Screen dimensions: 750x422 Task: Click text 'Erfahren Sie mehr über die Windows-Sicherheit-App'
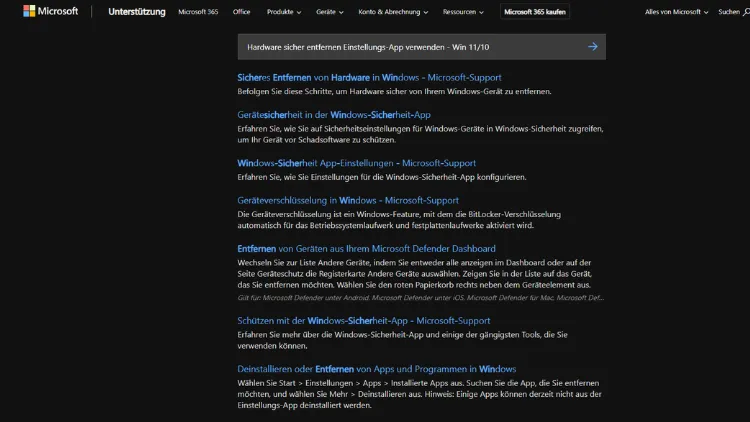point(331,335)
